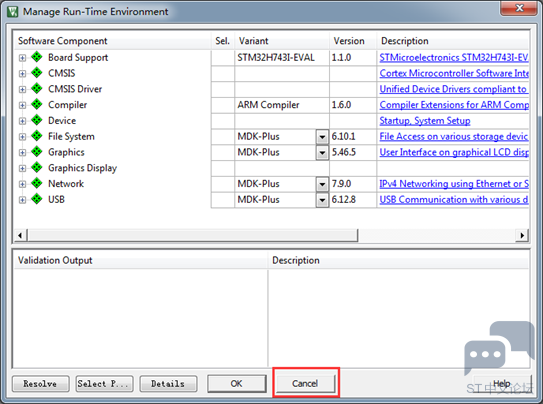The height and width of the screenshot is (404, 543).
Task: Open the User Interface on graphical LCD link
Action: tap(454, 152)
